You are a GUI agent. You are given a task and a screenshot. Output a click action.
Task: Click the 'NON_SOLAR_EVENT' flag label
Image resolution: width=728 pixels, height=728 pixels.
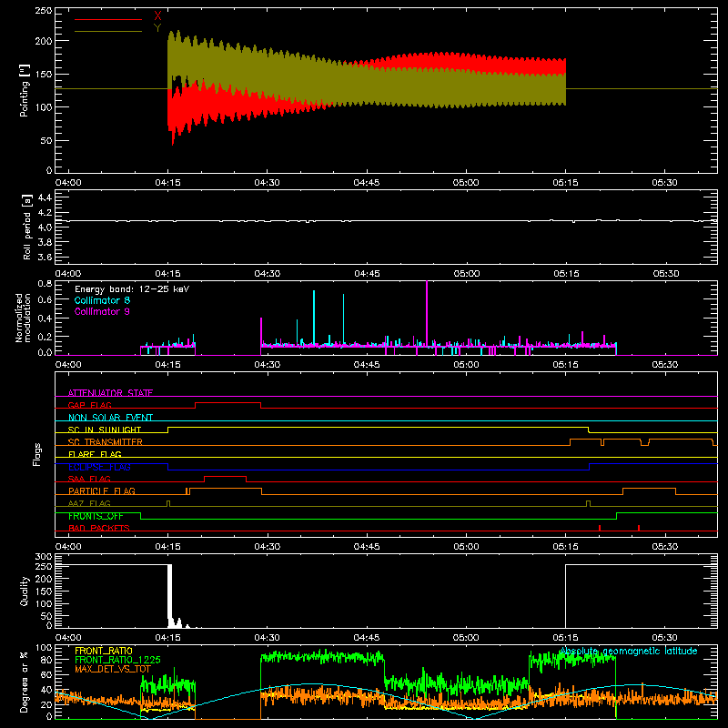[x=110, y=418]
